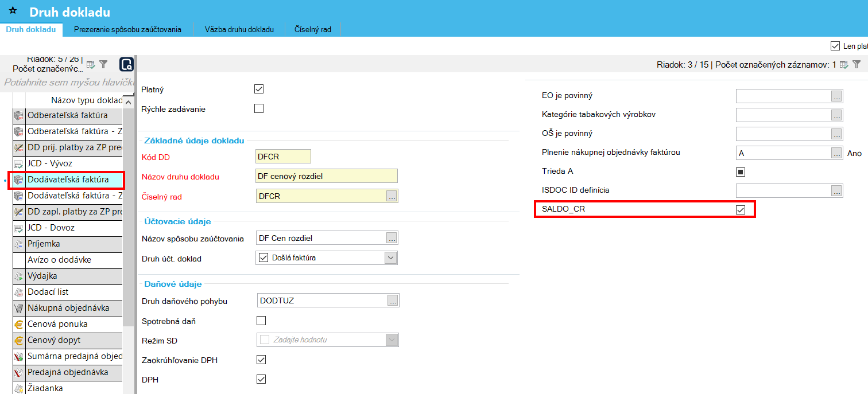Toggle the Platný checkbox
Image resolution: width=868 pixels, height=394 pixels.
[x=259, y=89]
